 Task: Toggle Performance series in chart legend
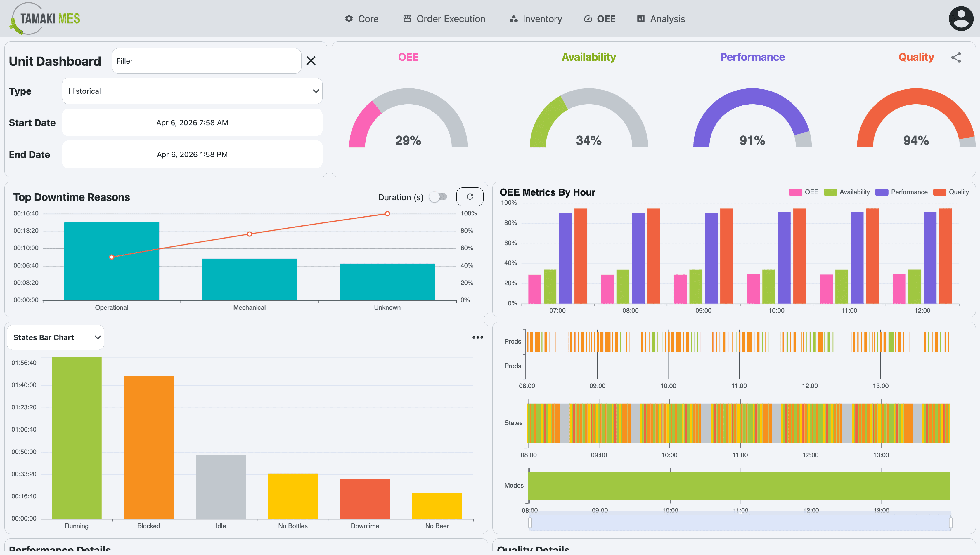[901, 192]
